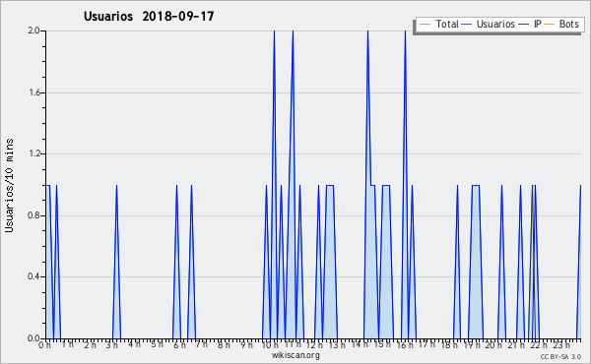Click the "20 h" x-axis label
Image resolution: width=591 pixels, height=364 pixels.
click(x=493, y=344)
